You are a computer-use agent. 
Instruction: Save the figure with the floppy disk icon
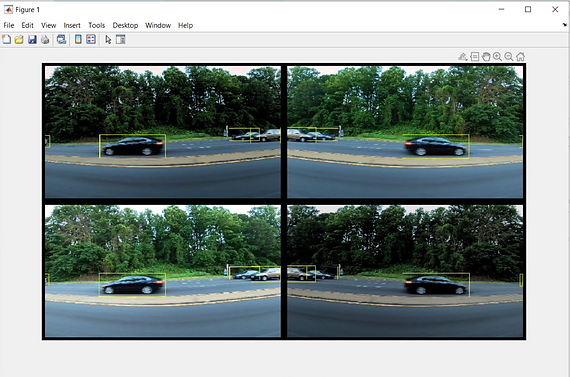[x=32, y=39]
